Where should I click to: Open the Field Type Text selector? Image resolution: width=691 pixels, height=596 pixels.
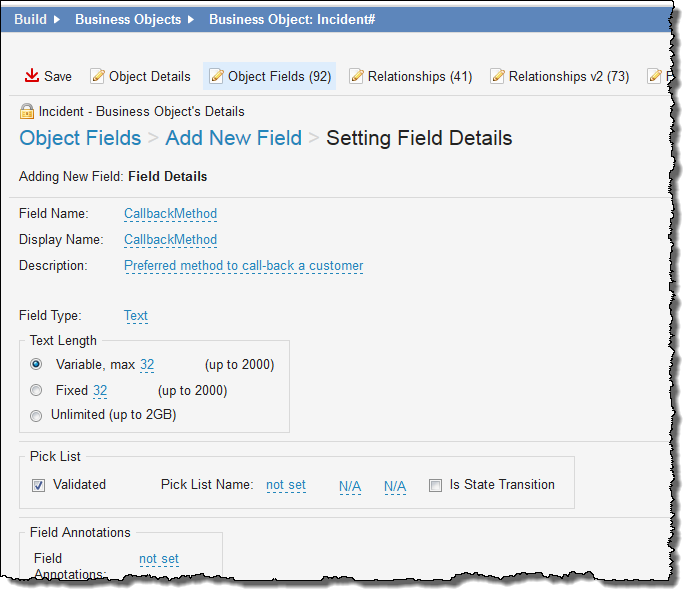tap(135, 316)
